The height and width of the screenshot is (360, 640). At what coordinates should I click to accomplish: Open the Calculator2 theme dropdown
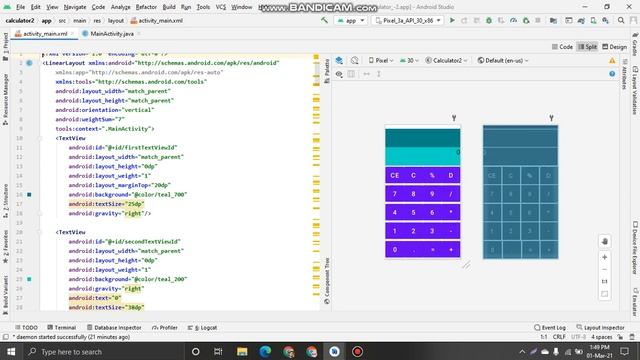pyautogui.click(x=446, y=60)
